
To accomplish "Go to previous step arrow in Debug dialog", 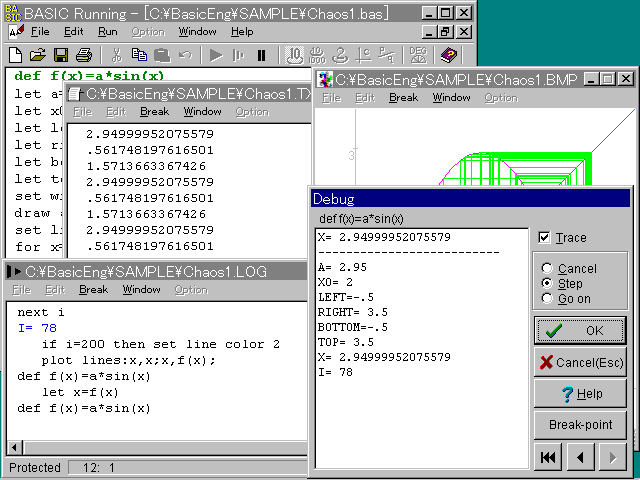I will pyautogui.click(x=579, y=458).
